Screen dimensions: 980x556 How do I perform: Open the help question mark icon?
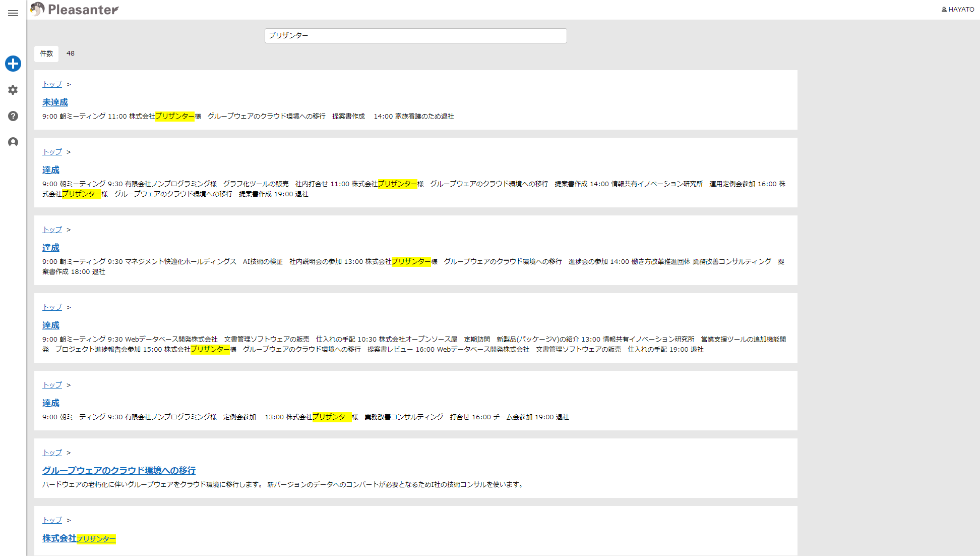13,116
